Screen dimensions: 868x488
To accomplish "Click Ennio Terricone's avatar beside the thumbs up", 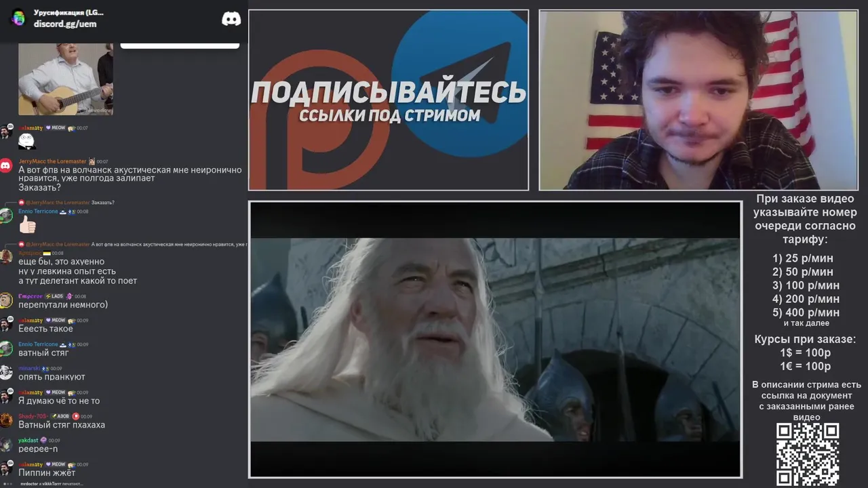I will [x=6, y=216].
